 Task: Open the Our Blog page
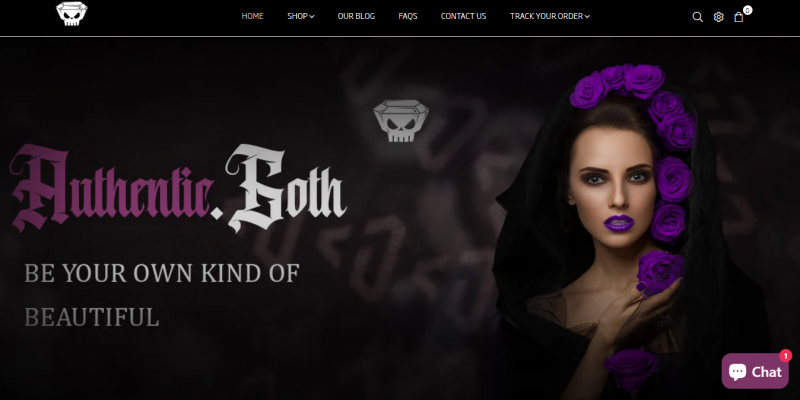356,16
